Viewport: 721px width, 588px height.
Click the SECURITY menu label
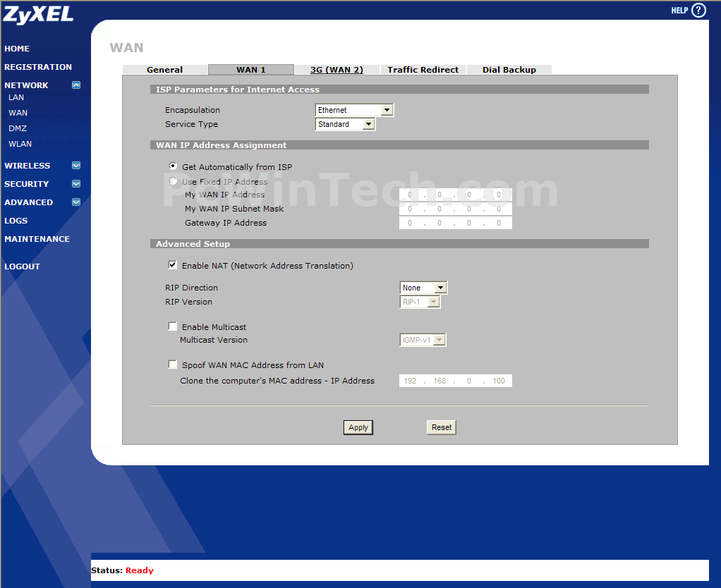pyautogui.click(x=26, y=184)
